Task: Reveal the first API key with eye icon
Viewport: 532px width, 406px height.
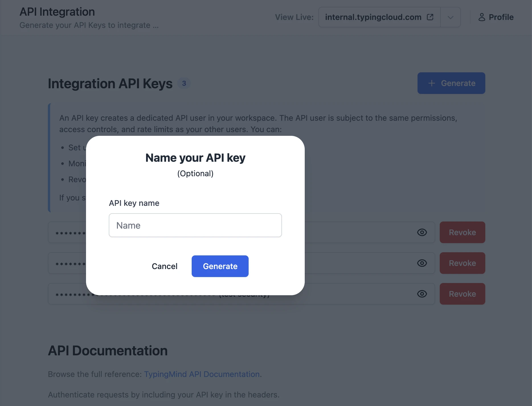Action: click(x=422, y=232)
